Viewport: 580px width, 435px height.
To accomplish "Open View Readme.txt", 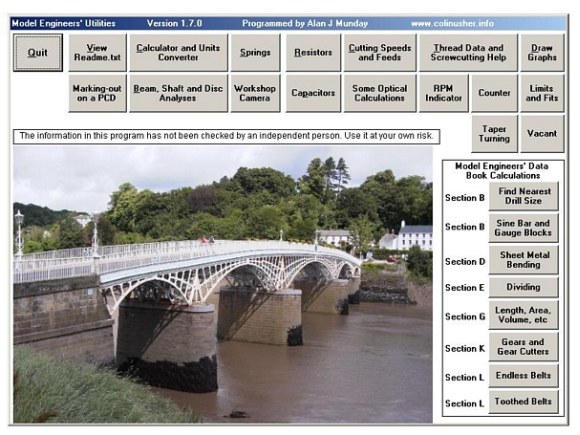I will point(97,53).
